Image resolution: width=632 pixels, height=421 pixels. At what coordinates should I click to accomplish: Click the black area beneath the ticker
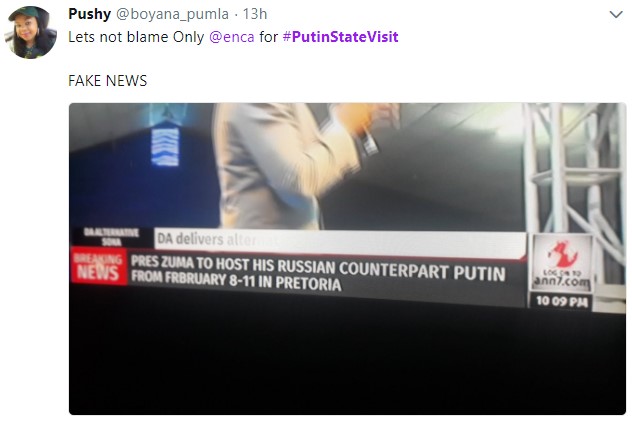tap(347, 359)
